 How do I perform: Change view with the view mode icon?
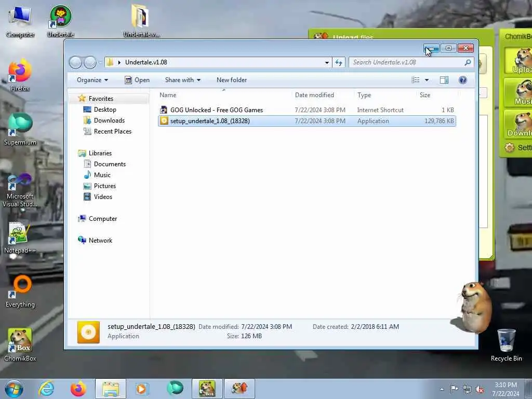coord(416,80)
